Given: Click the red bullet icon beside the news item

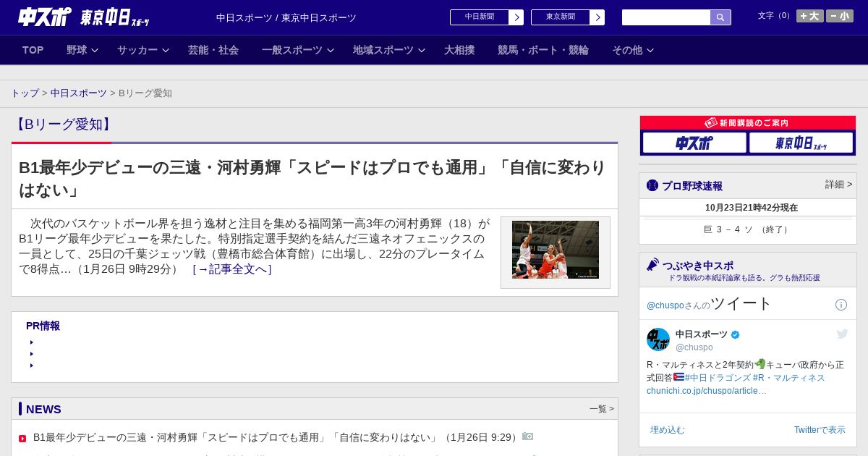Looking at the screenshot, I should [22, 439].
